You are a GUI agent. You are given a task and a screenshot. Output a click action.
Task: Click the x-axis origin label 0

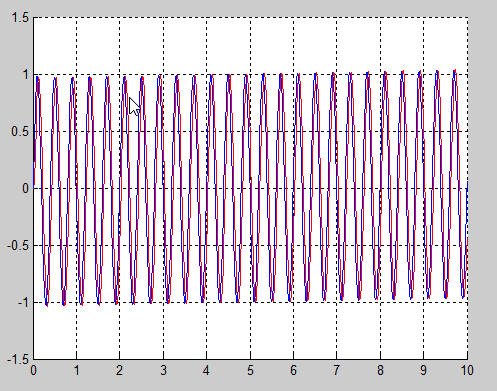[34, 370]
